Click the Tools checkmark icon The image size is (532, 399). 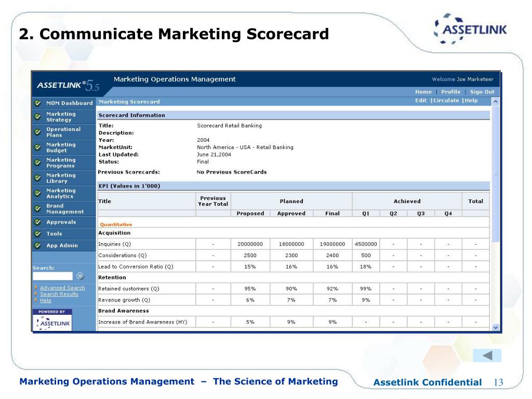point(37,234)
